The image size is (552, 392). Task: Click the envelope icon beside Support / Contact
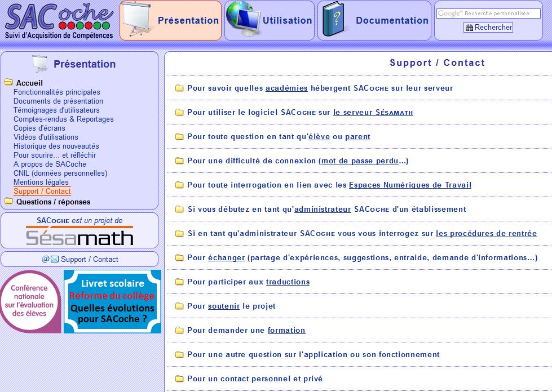55,259
